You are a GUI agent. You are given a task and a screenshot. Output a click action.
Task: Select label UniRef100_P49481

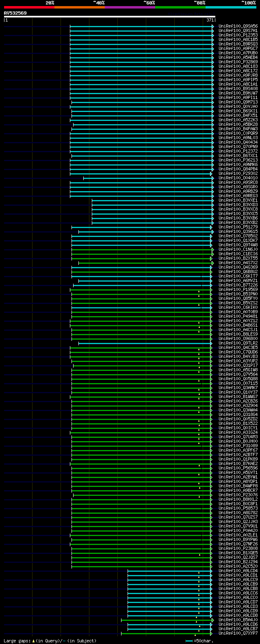(238, 316)
